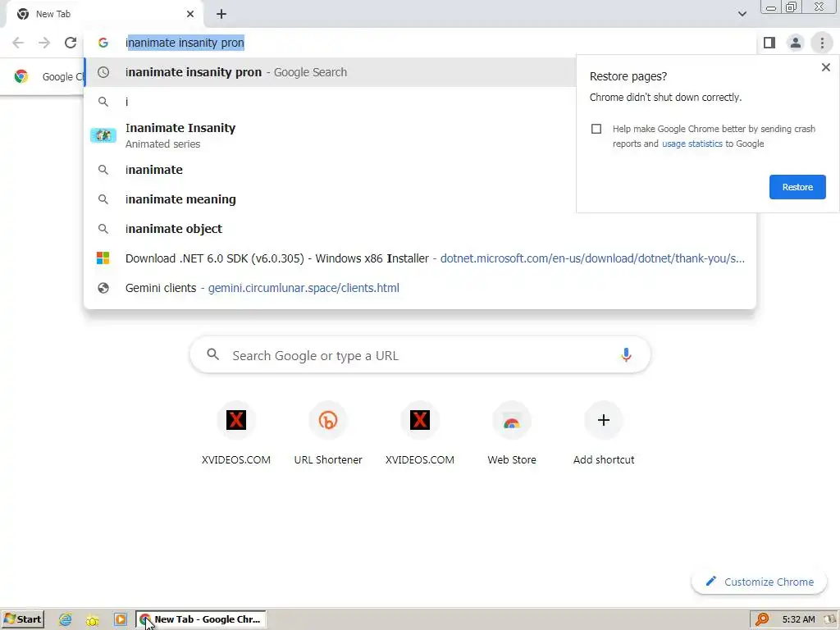The image size is (840, 630).
Task: Click the Restore button
Action: click(x=797, y=187)
